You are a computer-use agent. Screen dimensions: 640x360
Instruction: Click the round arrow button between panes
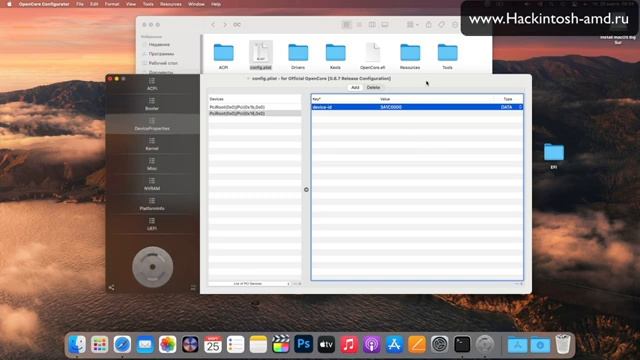click(306, 189)
